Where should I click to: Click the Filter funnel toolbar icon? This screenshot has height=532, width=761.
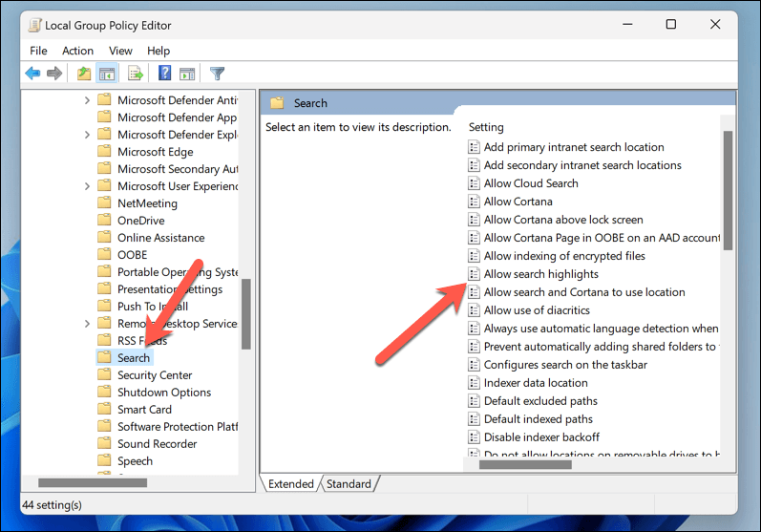click(217, 74)
